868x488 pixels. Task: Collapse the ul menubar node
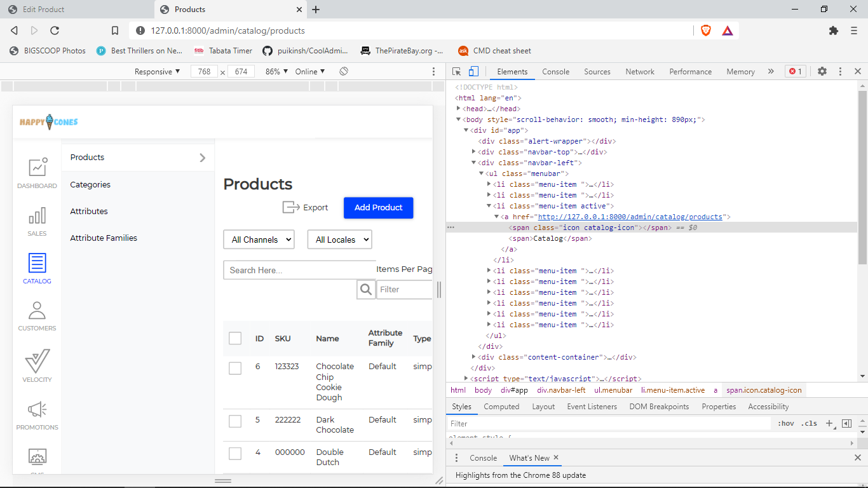pos(481,173)
